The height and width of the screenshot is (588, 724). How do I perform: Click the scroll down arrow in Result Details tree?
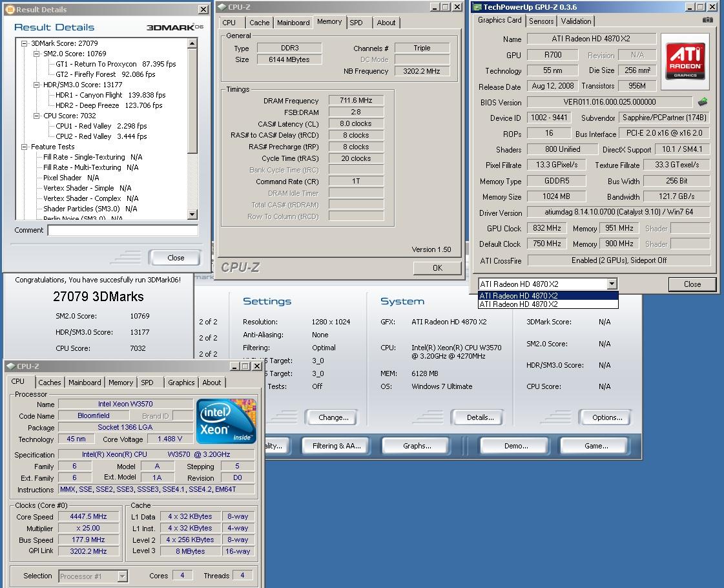pyautogui.click(x=193, y=215)
